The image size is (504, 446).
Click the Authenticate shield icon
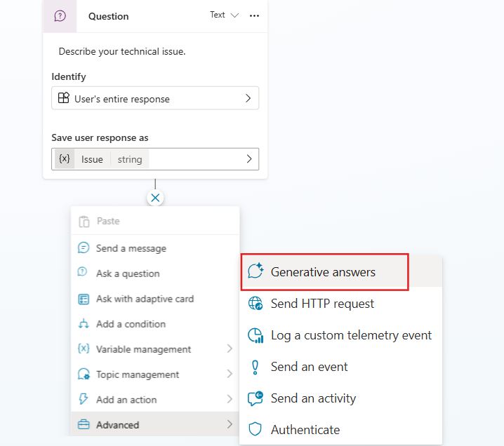click(x=256, y=429)
